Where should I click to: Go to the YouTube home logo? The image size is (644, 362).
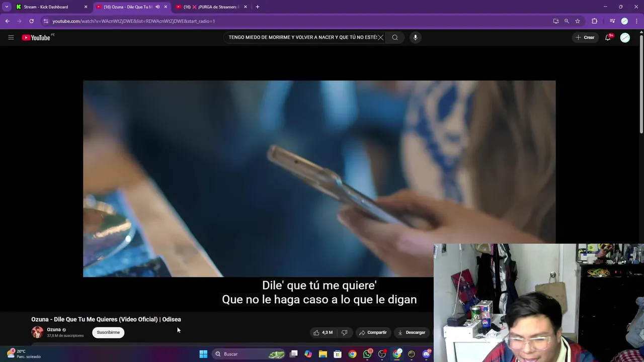pyautogui.click(x=36, y=37)
